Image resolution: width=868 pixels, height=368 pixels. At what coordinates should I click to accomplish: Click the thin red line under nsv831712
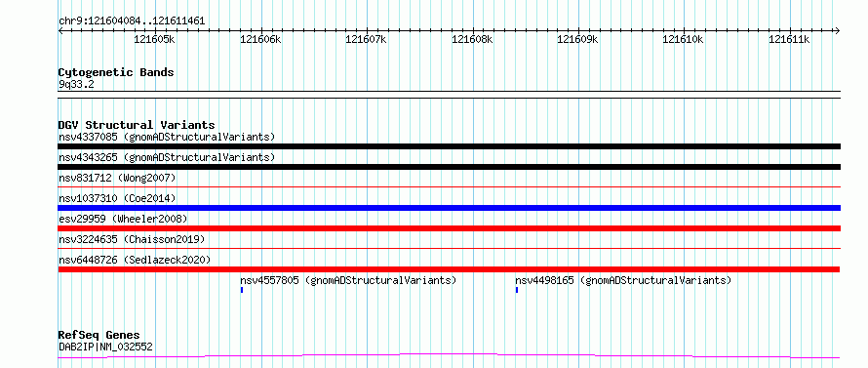coord(449,187)
